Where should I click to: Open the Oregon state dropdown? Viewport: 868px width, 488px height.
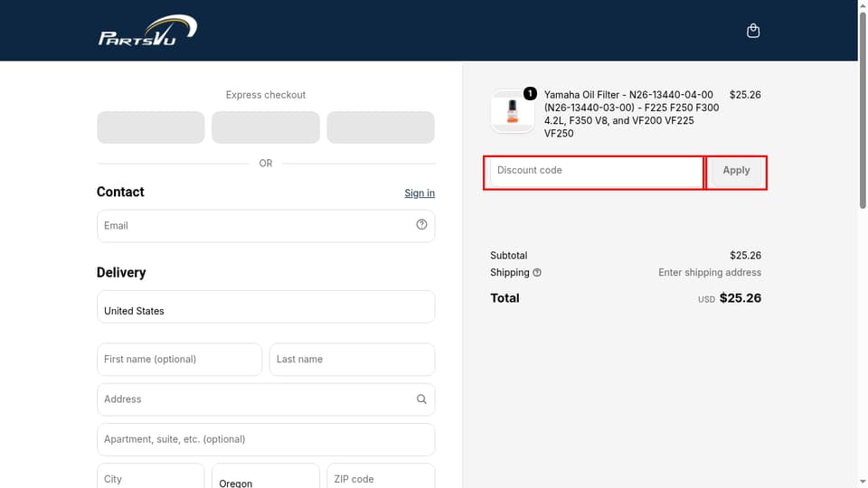tap(266, 476)
